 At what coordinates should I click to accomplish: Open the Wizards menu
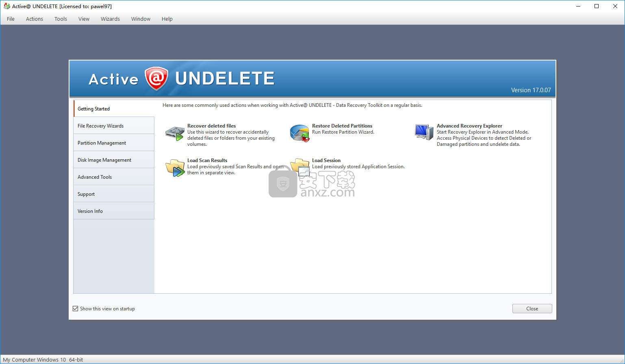point(111,19)
